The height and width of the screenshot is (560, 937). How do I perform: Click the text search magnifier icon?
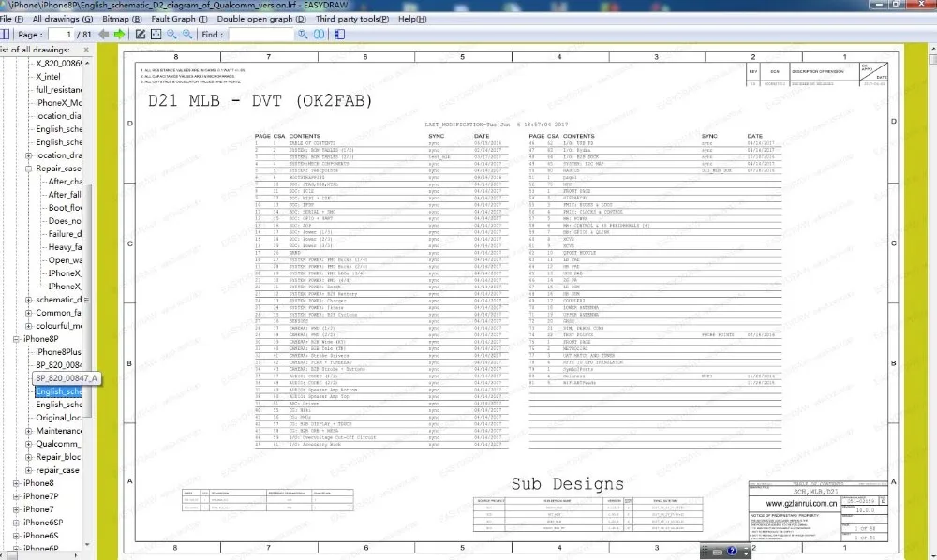[x=303, y=34]
